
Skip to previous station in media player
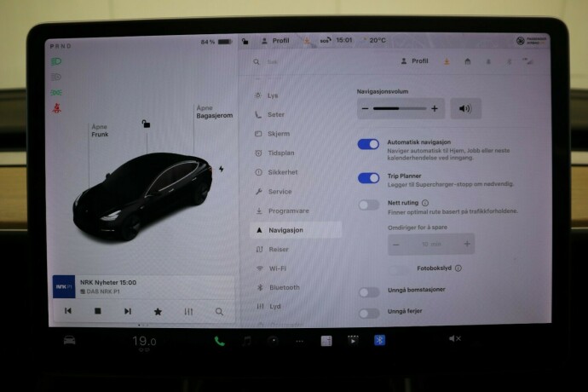click(x=68, y=311)
